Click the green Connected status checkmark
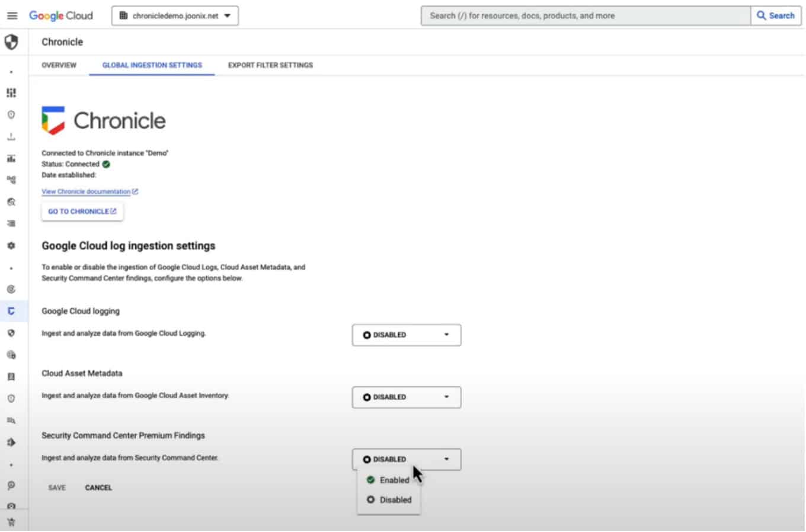 point(106,164)
